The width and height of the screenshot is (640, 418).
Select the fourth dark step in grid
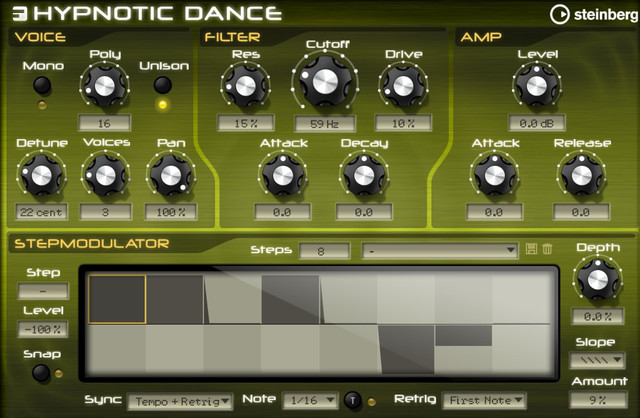click(290, 299)
